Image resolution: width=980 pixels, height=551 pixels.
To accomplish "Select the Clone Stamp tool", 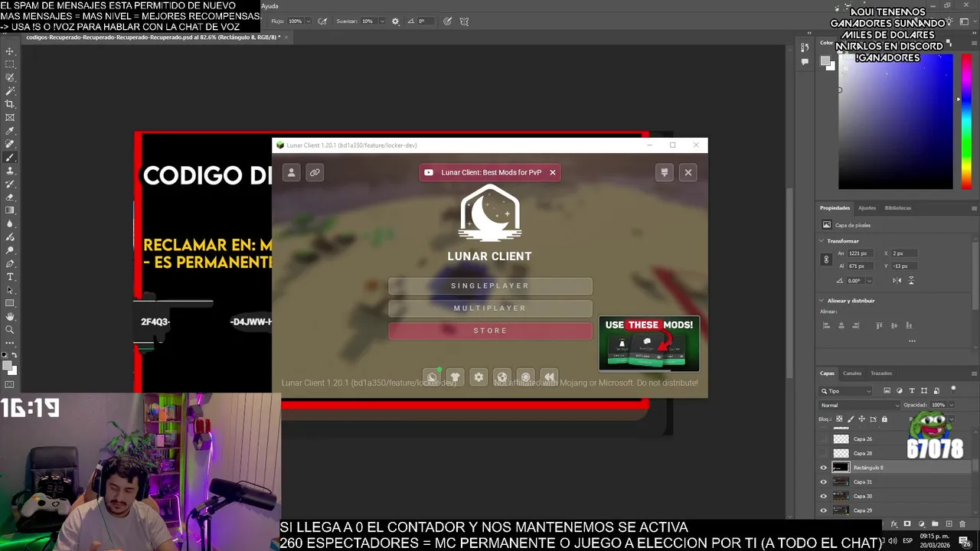I will (x=10, y=171).
